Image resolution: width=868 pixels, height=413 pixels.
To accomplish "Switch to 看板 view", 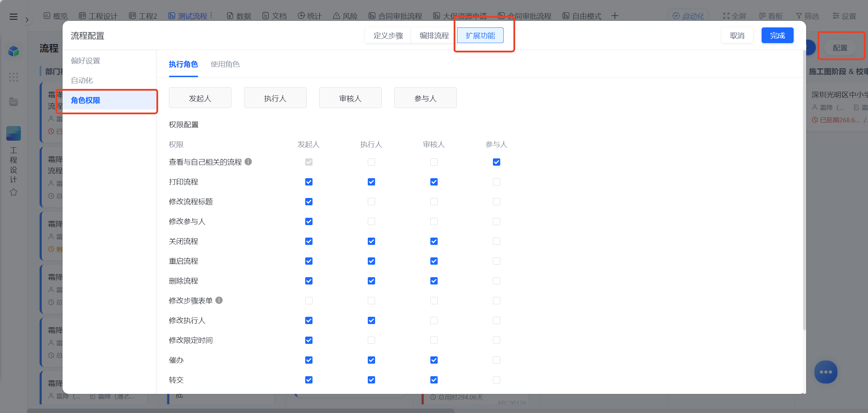I will (771, 16).
